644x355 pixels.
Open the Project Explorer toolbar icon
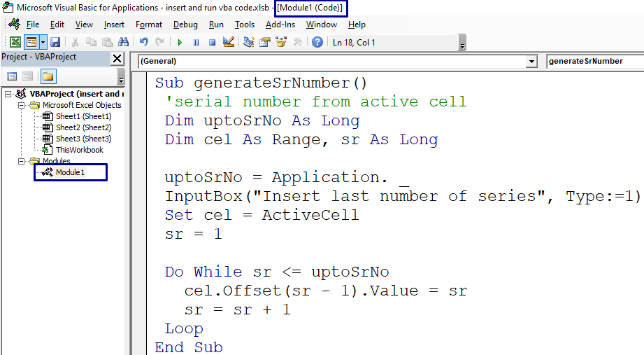248,42
